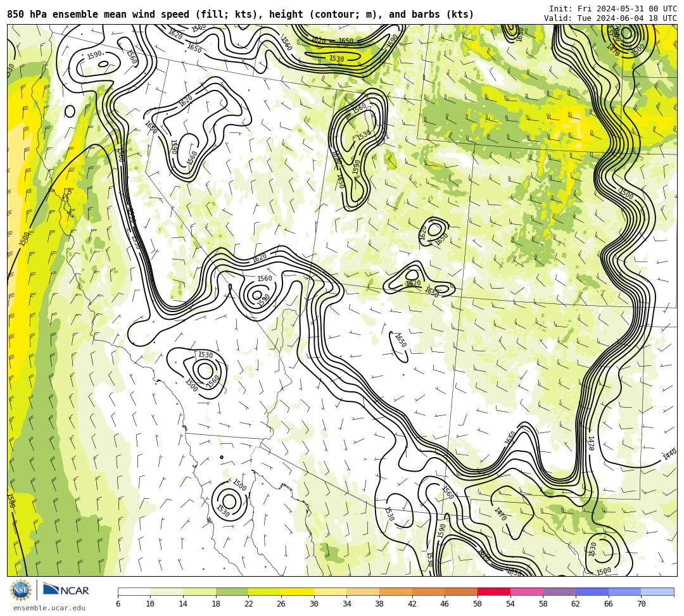The width and height of the screenshot is (684, 616).
Task: Click the 850 hPa ensemble mean title
Action: tap(241, 15)
